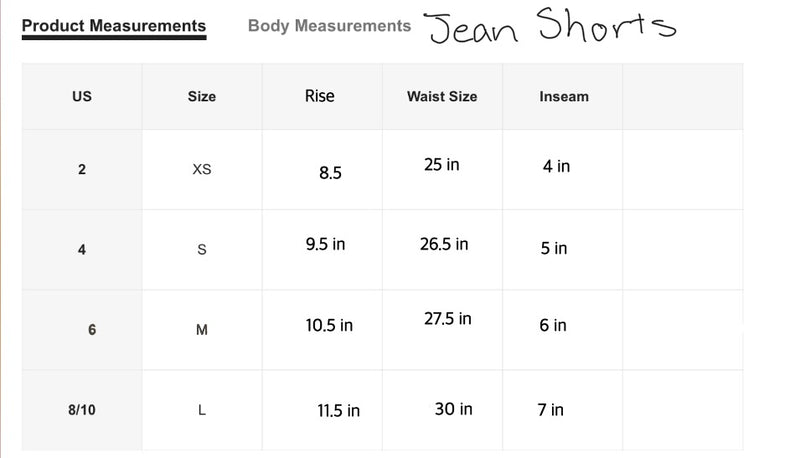Viewport: 800px width, 458px height.
Task: Select the XS size cell
Action: coord(202,169)
